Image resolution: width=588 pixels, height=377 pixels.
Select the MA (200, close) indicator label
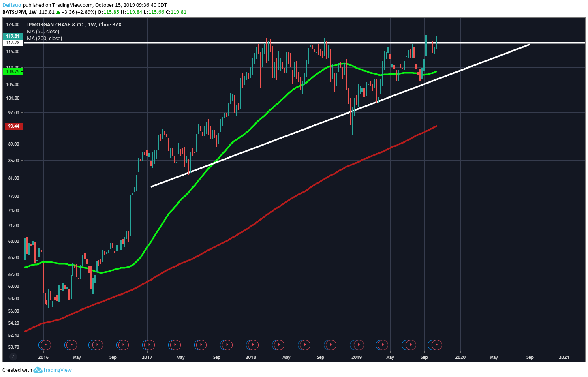pos(44,39)
